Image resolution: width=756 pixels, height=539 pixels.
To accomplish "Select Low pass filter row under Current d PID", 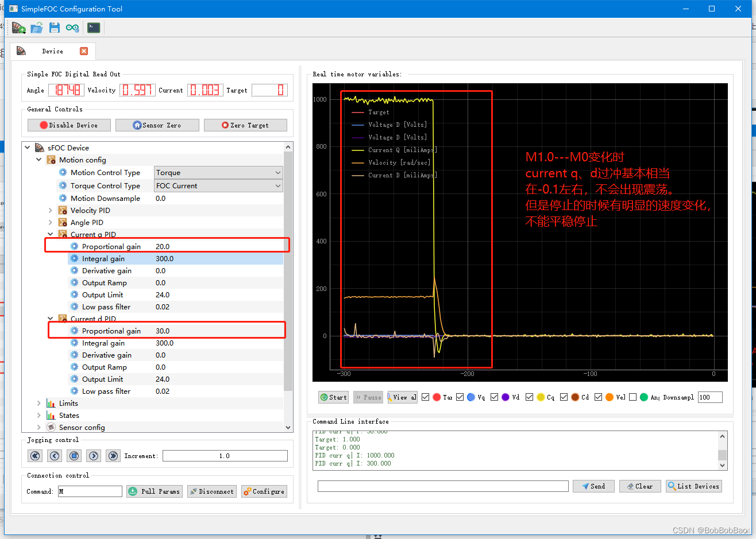I will click(x=175, y=391).
